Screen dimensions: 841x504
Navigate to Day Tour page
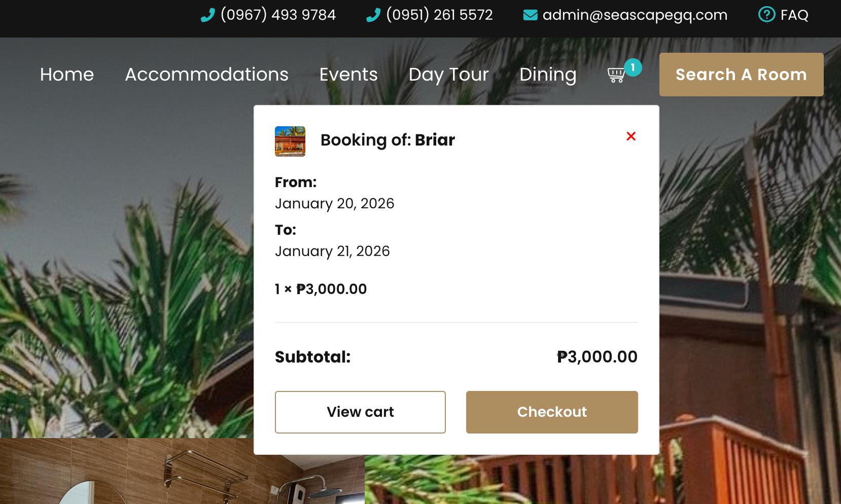click(448, 75)
